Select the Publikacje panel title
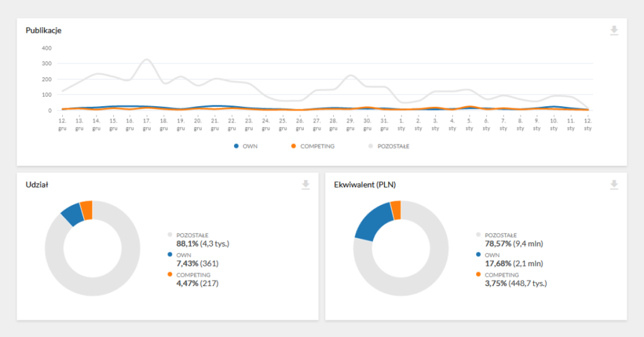Image resolution: width=644 pixels, height=337 pixels. [43, 30]
